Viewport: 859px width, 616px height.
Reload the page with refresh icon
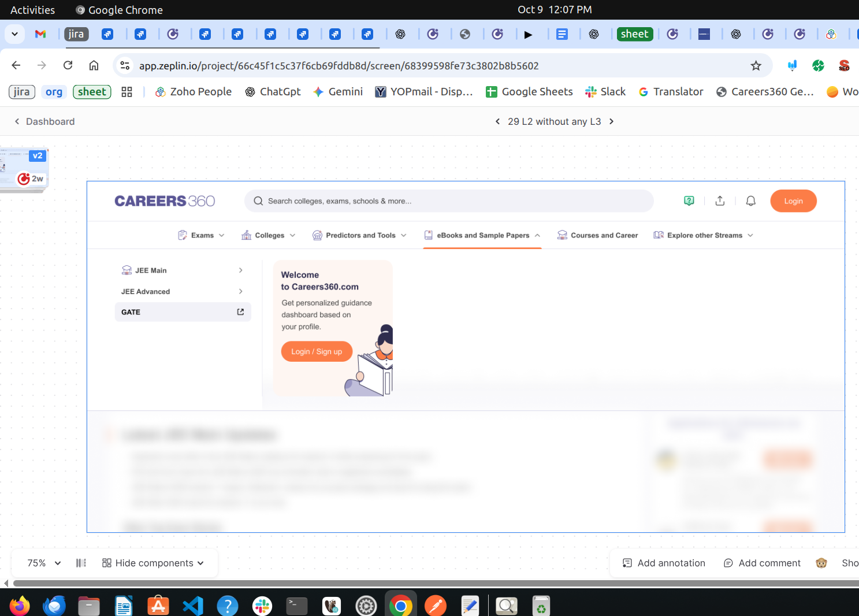coord(68,65)
